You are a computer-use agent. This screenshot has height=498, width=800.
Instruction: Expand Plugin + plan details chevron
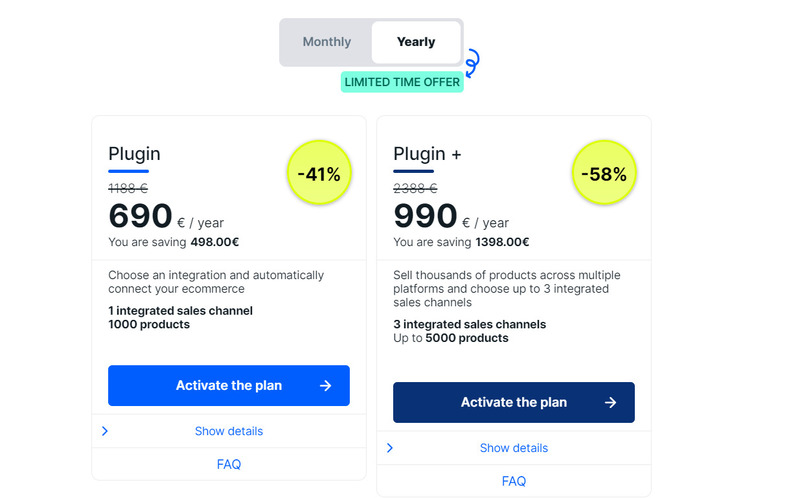[x=390, y=448]
